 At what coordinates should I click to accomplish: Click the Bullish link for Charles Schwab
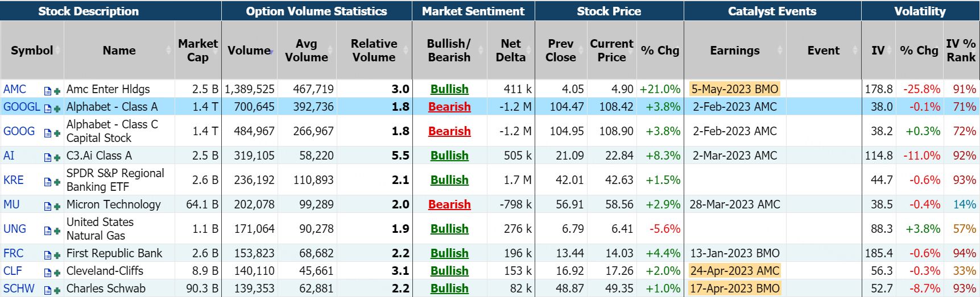coord(449,288)
